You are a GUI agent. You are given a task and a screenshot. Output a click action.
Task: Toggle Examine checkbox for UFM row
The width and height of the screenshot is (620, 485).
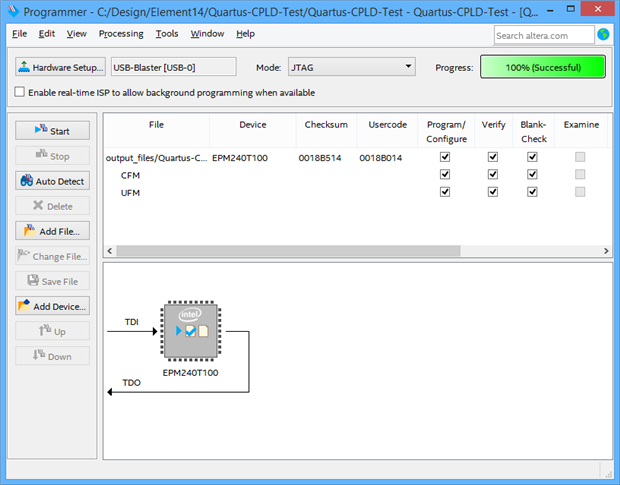[x=580, y=192]
